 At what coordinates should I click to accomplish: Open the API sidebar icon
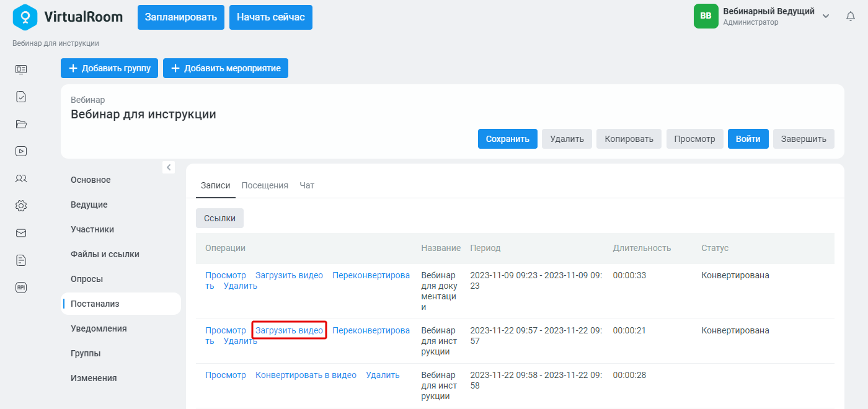tap(21, 288)
